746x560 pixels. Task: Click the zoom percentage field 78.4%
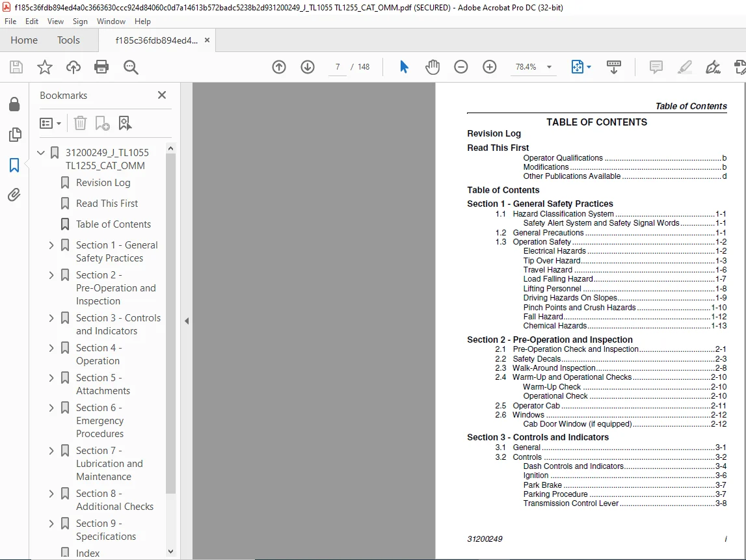pos(526,67)
